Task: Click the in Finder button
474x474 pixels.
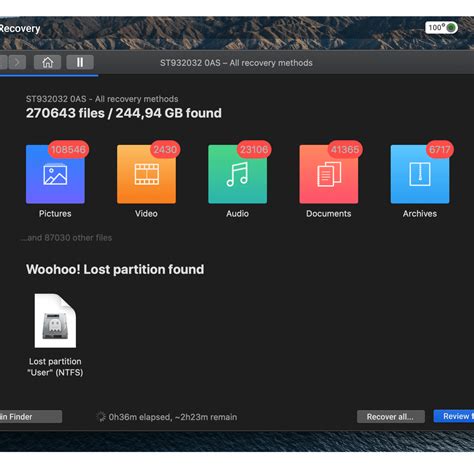Action: click(31, 417)
